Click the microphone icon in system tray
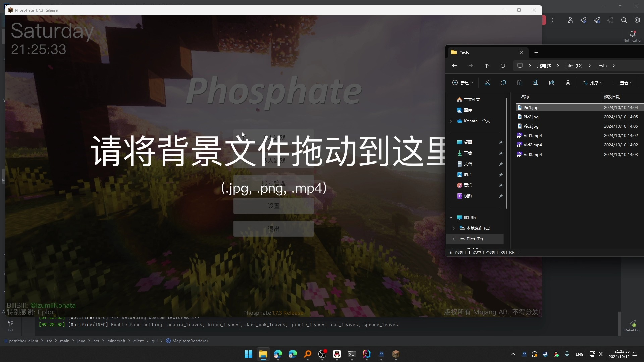The height and width of the screenshot is (362, 644). tap(567, 354)
